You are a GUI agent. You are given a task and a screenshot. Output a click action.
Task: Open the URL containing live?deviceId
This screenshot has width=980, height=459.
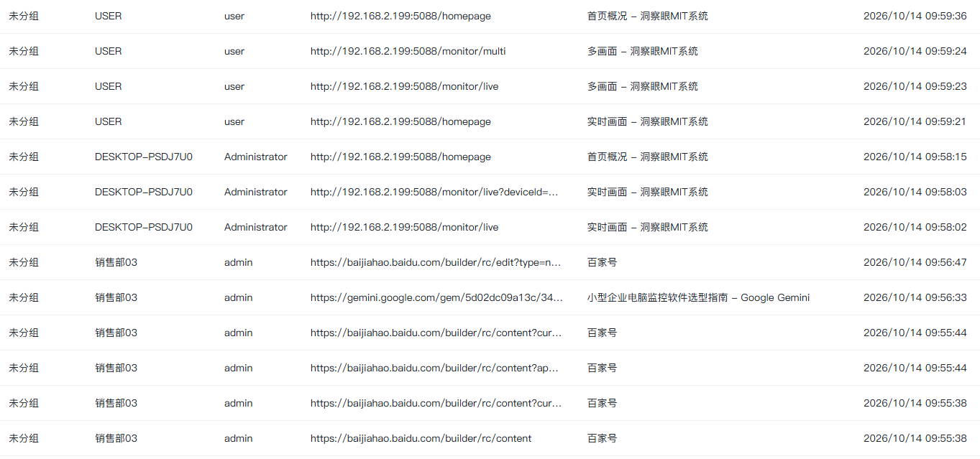point(435,192)
